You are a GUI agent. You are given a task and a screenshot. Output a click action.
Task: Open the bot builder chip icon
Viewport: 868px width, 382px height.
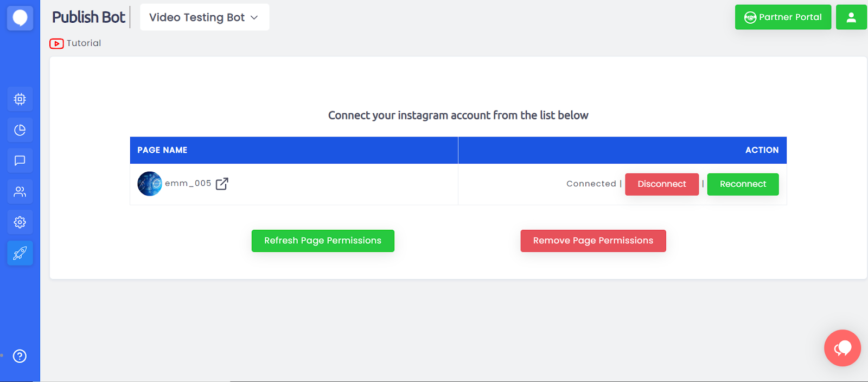20,99
